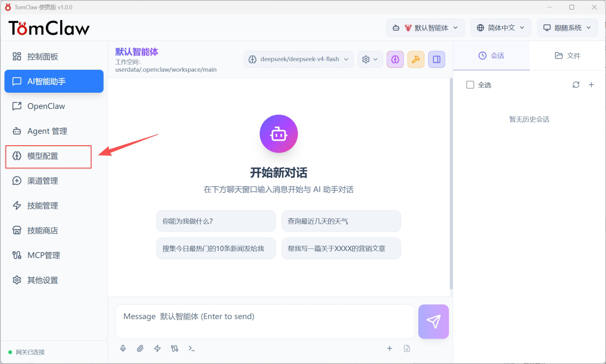Open the 控制面板 dashboard page

click(54, 56)
